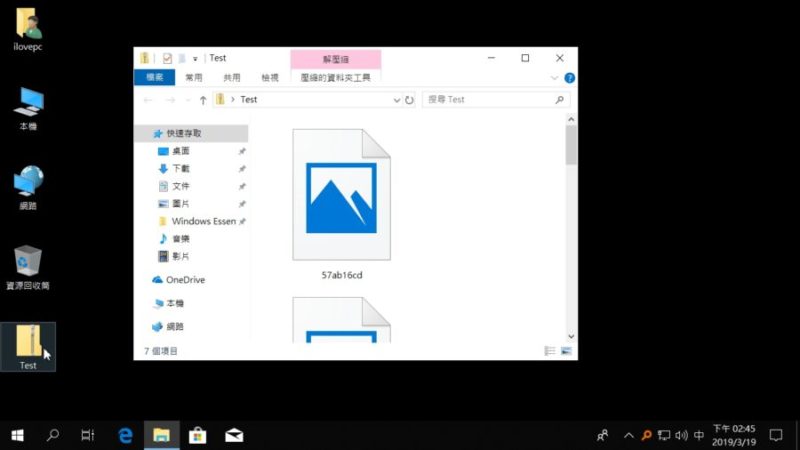
Task: Open People icon in system tray
Action: (x=603, y=435)
